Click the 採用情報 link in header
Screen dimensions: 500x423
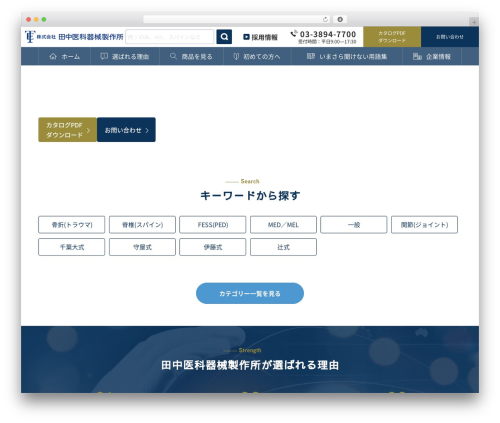coord(261,37)
